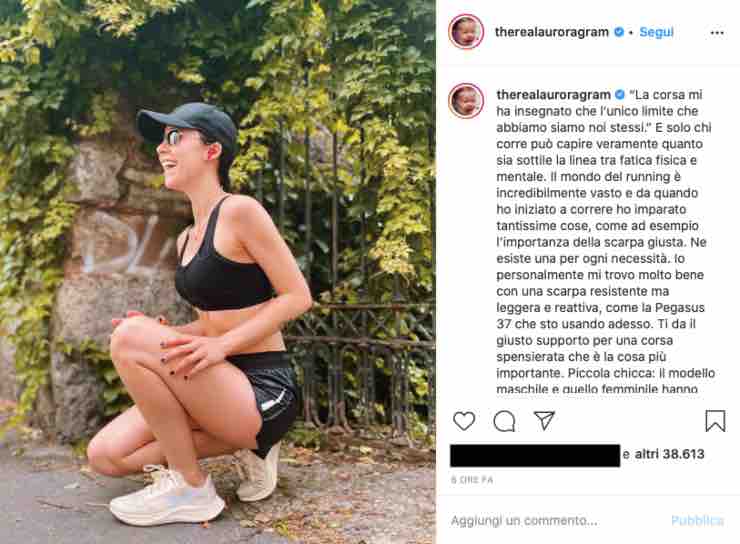
Task: Click the post photo of the runner
Action: [x=218, y=272]
